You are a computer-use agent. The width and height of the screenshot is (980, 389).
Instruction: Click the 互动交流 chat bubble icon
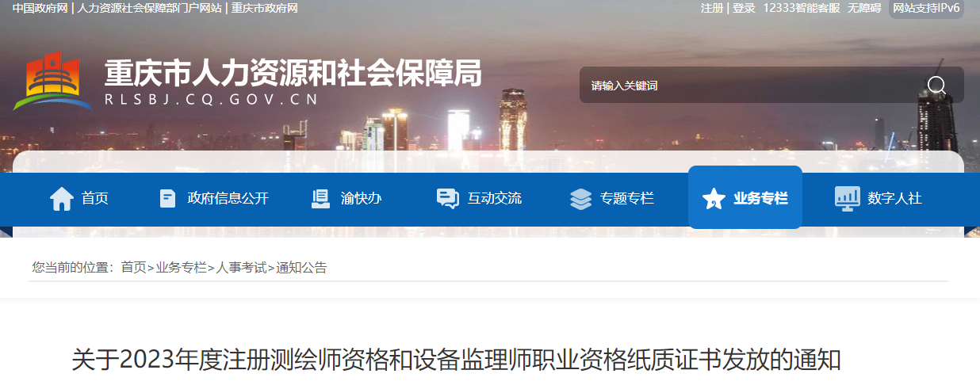tap(447, 198)
